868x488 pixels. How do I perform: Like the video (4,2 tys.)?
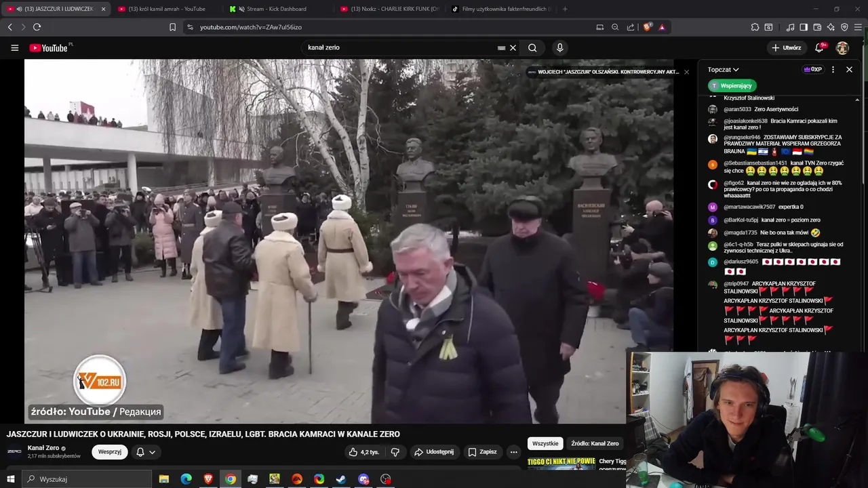coord(363,452)
